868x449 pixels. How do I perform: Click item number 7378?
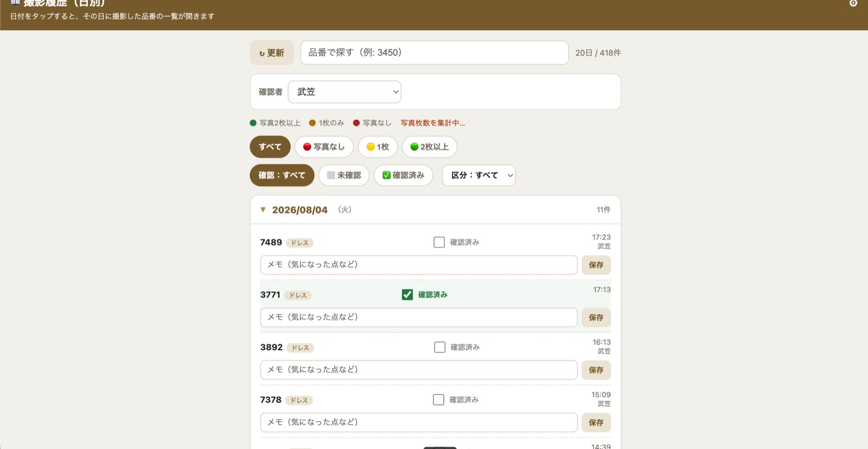(x=271, y=400)
